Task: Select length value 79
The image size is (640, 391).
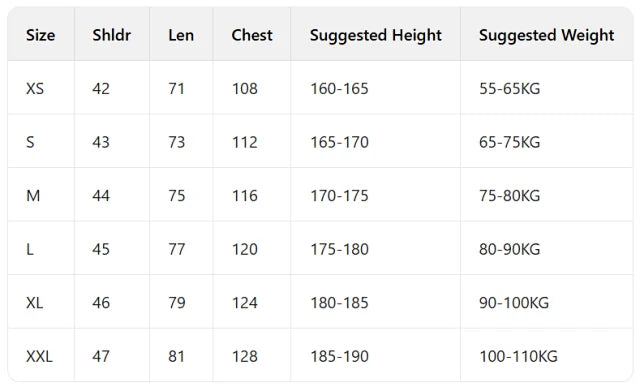Action: 177,302
